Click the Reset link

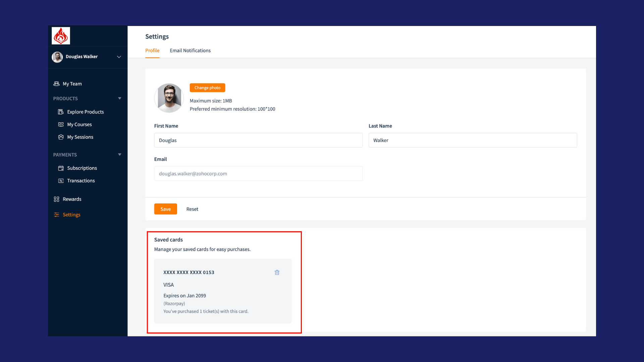click(x=192, y=209)
